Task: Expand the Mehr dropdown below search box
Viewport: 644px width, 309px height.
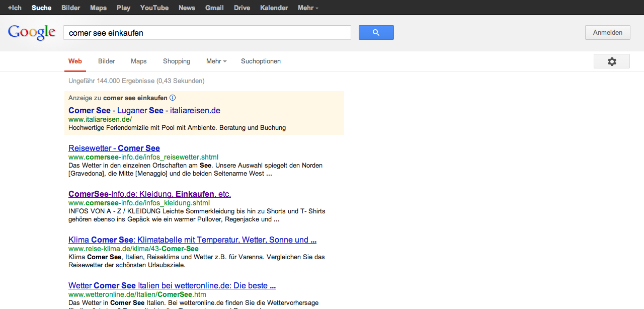Action: [216, 61]
